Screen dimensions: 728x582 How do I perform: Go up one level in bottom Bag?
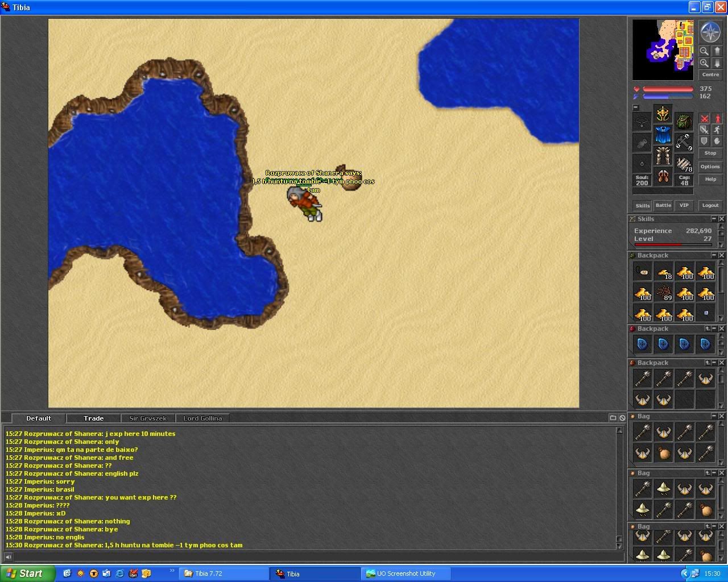tap(708, 526)
